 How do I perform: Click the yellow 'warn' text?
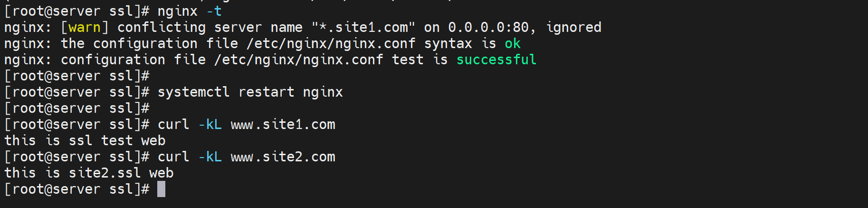click(x=85, y=28)
